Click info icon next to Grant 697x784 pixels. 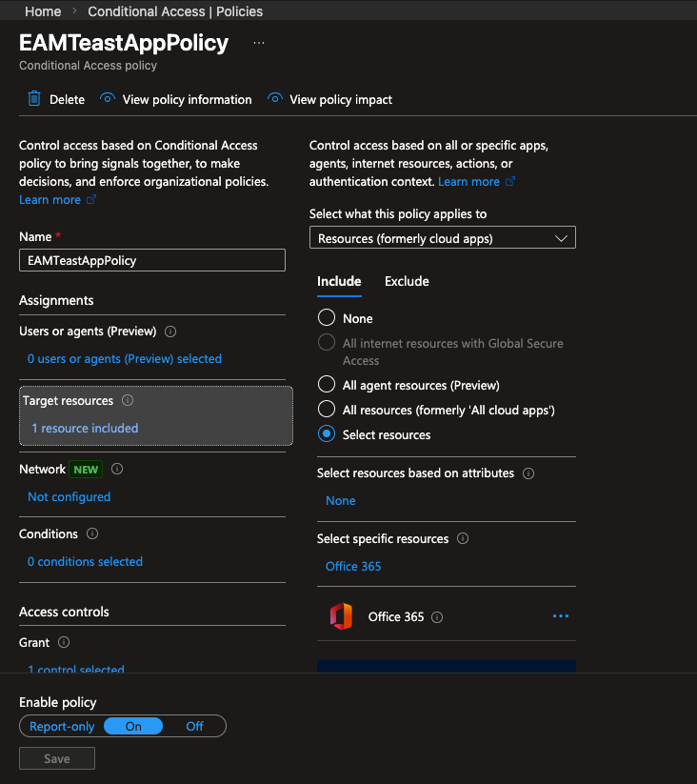coord(64,642)
